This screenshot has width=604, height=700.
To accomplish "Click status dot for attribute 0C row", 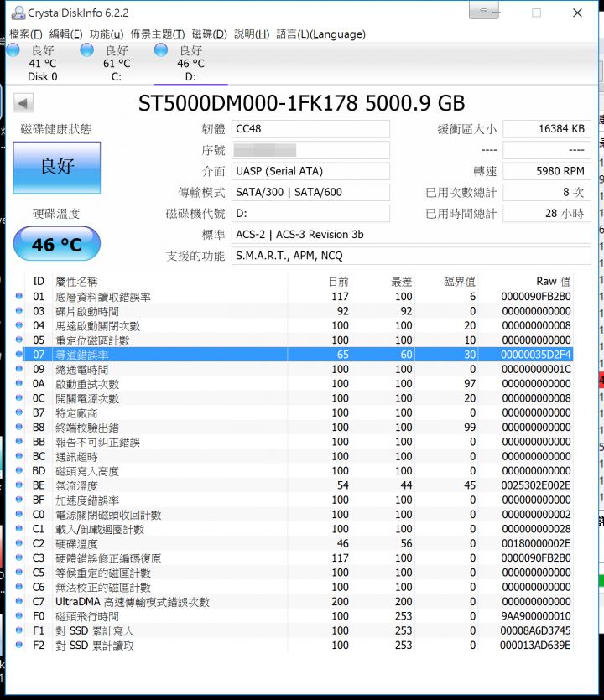I will (x=18, y=397).
